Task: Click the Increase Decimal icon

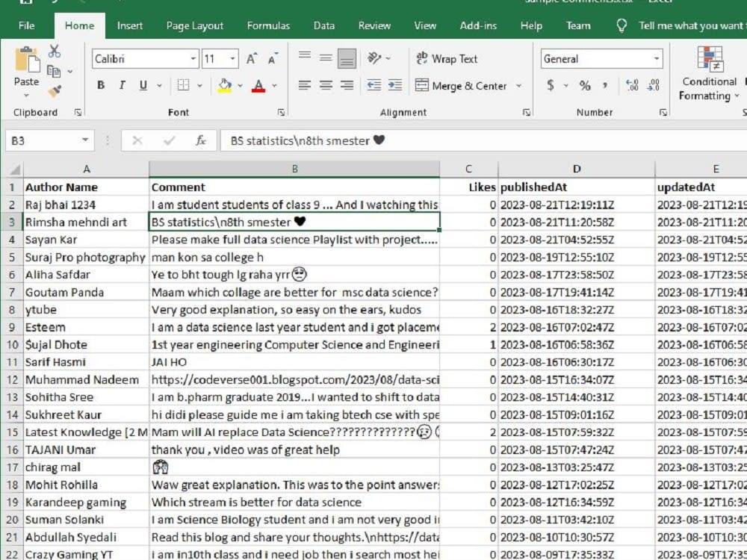Action: pos(631,85)
